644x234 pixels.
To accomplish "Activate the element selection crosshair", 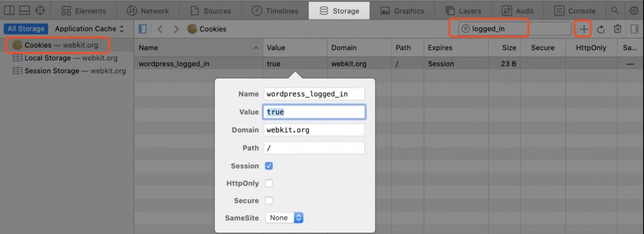I will pos(40,11).
